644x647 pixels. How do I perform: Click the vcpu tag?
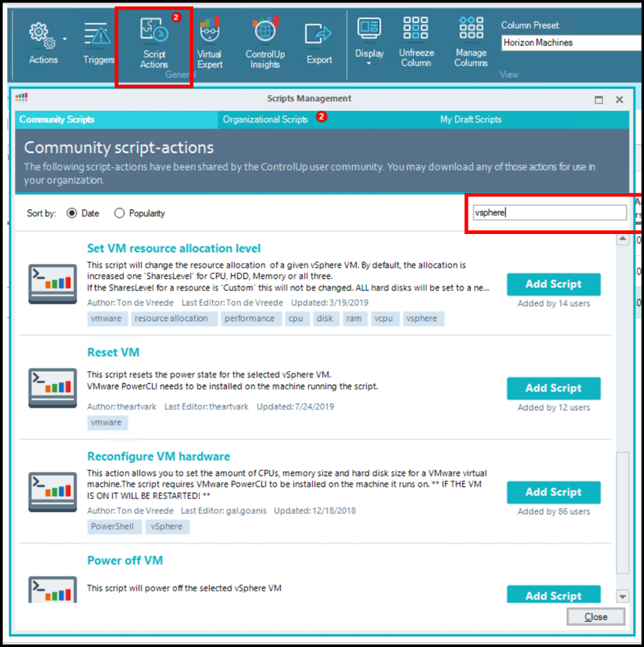[385, 319]
